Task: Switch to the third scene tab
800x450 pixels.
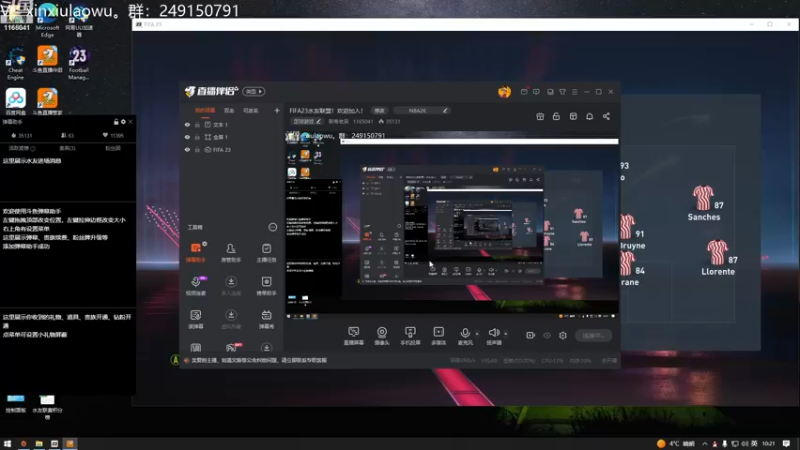Action: [251, 111]
